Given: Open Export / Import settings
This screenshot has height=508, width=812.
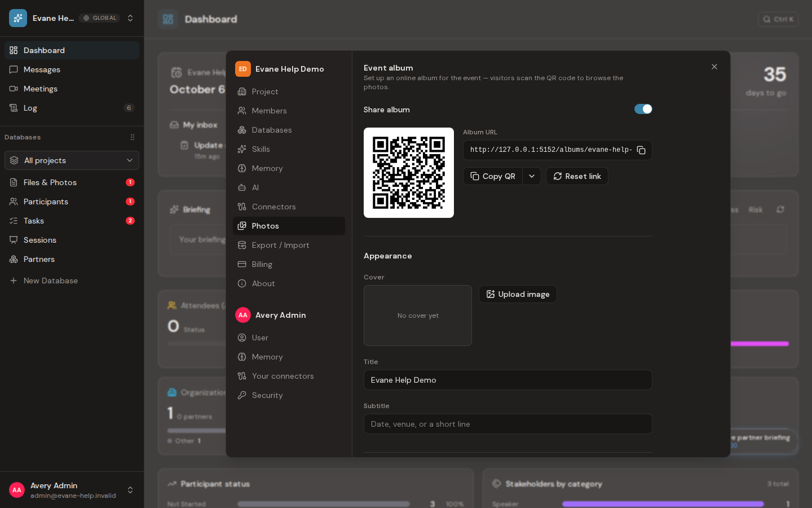Looking at the screenshot, I should point(289,245).
